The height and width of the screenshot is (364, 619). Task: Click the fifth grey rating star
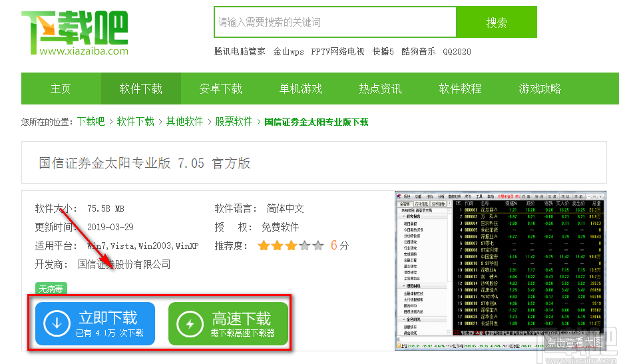(x=317, y=246)
